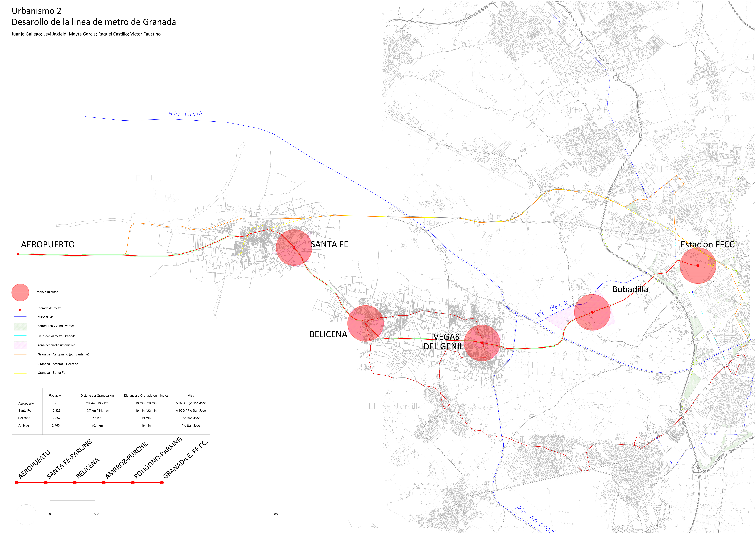The width and height of the screenshot is (756, 534).
Task: Click the red radius circle at Estación FFCC
Action: [698, 265]
